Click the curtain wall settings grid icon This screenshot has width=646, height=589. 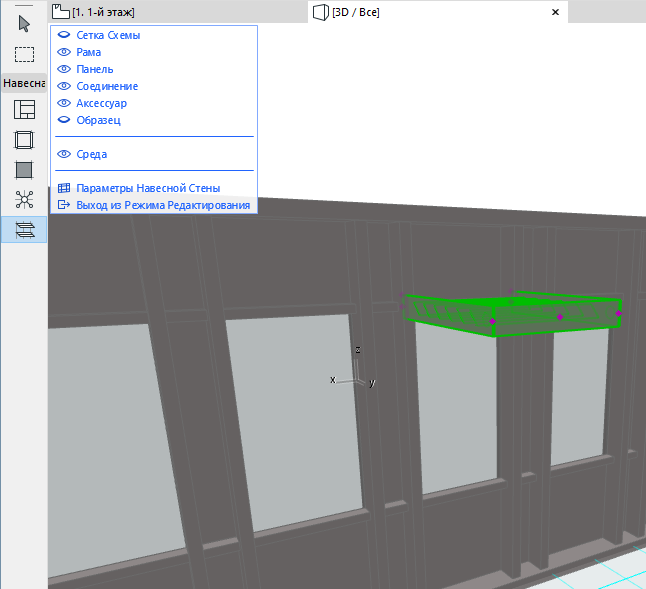tap(64, 188)
